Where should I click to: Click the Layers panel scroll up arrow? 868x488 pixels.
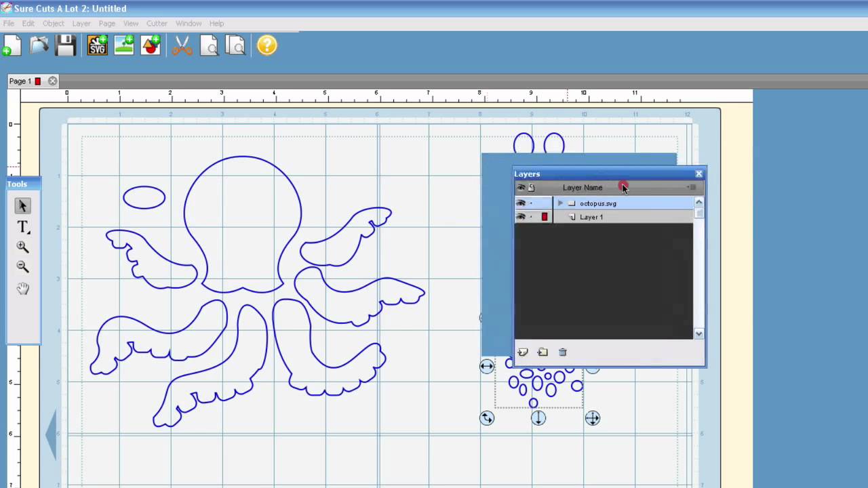pyautogui.click(x=698, y=202)
